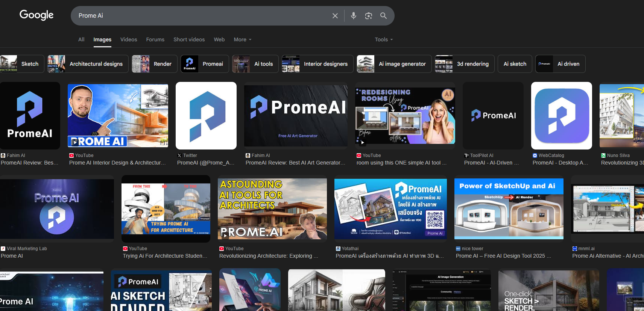
Task: Click Prome AI Interior Design & Architecture title
Action: (117, 163)
